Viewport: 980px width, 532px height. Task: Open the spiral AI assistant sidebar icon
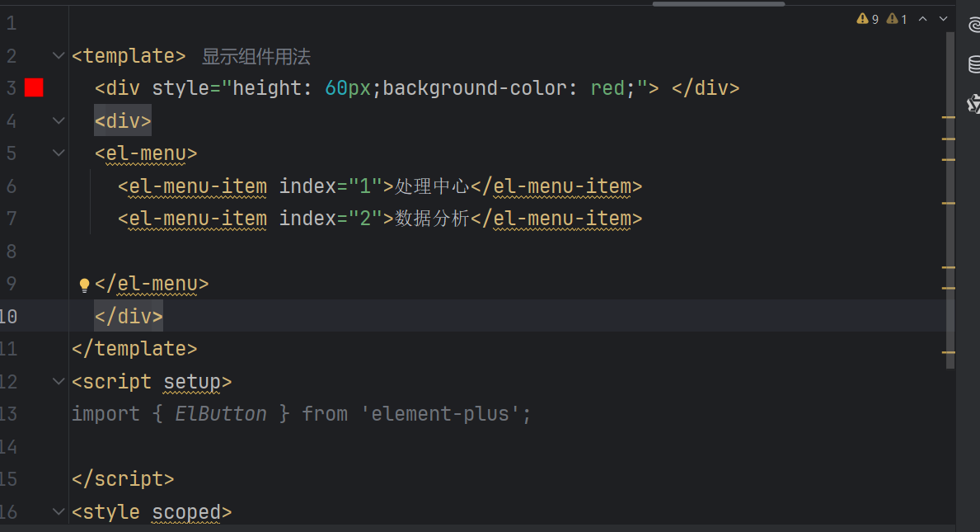973,25
